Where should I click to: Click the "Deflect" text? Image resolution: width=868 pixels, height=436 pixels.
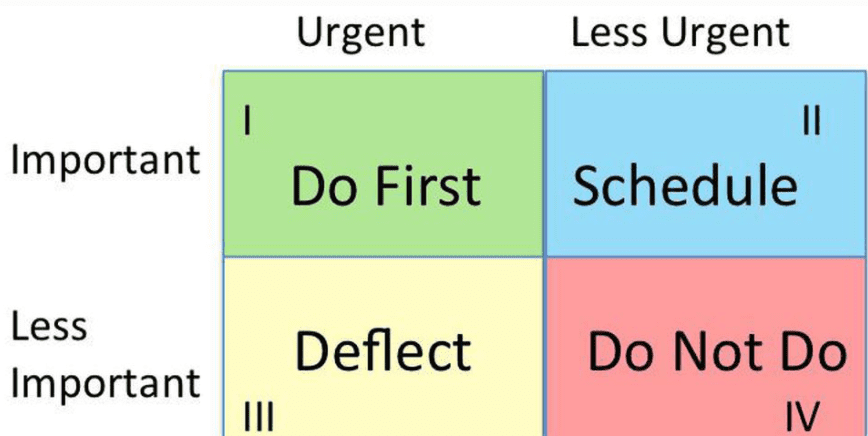coord(383,351)
